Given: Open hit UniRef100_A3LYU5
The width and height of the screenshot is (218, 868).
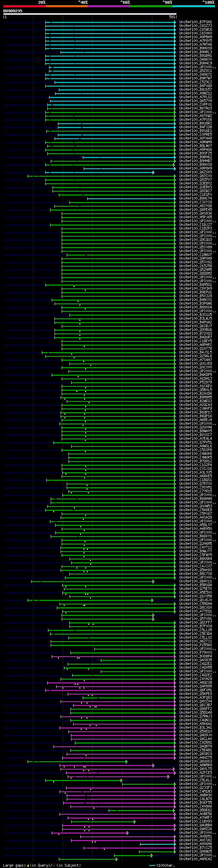Looking at the screenshot, I should 196,473.
